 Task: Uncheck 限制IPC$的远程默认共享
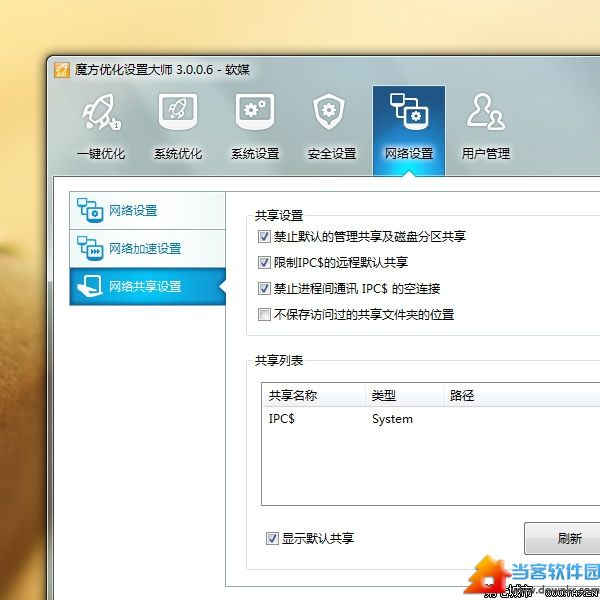coord(264,262)
